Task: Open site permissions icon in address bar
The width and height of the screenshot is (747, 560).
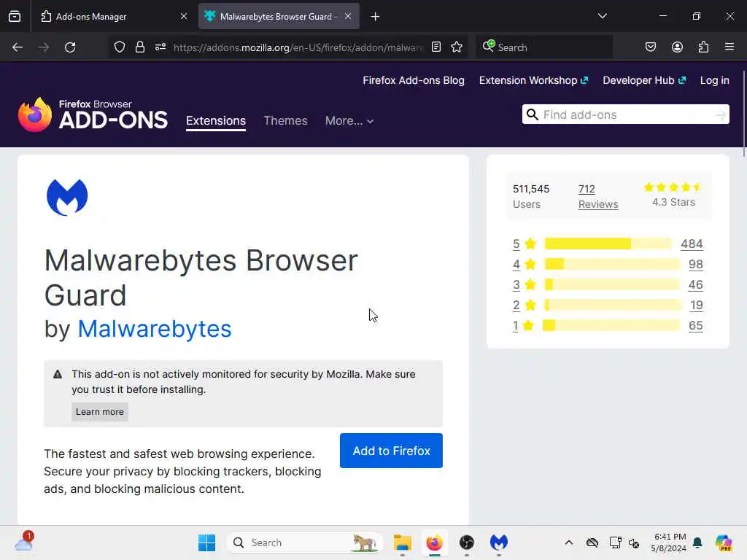Action: (x=160, y=47)
